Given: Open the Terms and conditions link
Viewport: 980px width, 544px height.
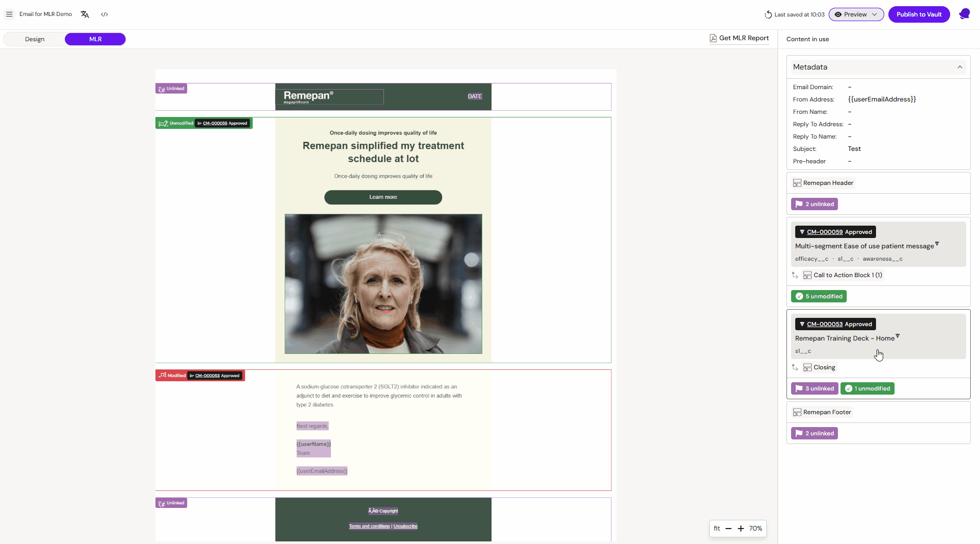Looking at the screenshot, I should coord(370,526).
